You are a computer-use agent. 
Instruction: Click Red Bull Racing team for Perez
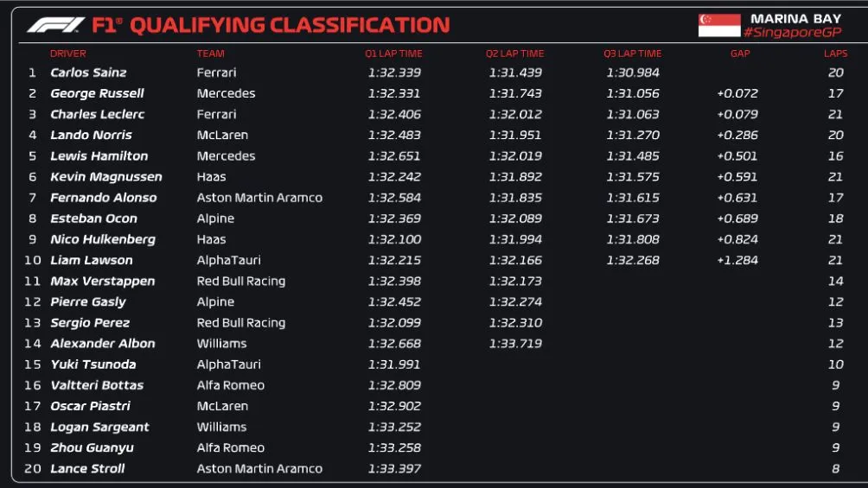(240, 323)
